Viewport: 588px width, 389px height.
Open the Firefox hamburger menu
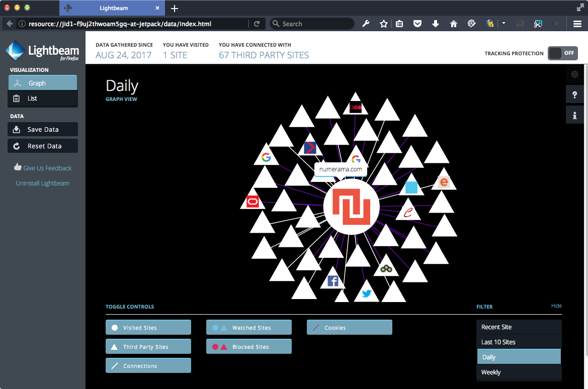click(577, 24)
